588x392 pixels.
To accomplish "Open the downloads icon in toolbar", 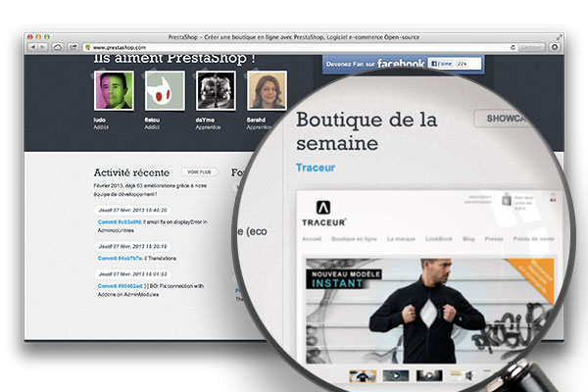I will tap(555, 47).
